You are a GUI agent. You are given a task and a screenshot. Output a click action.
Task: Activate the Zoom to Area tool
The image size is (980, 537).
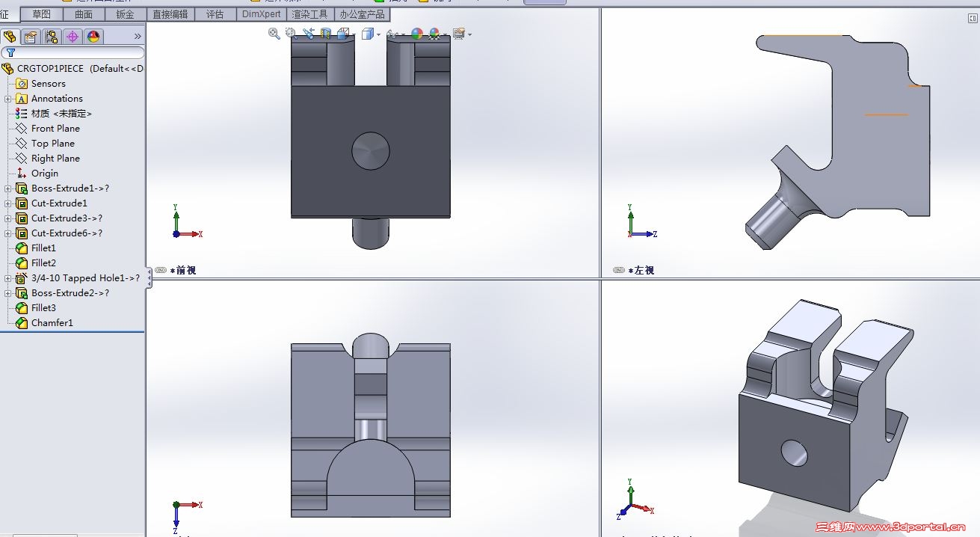click(x=292, y=34)
